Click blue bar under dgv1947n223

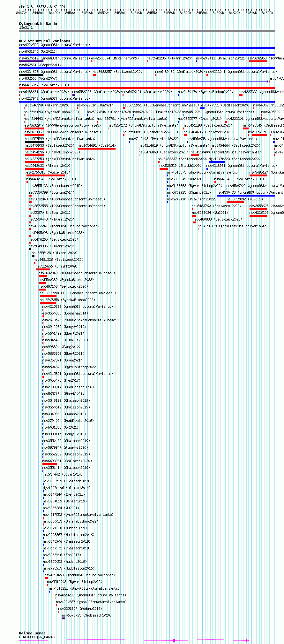click(x=217, y=162)
